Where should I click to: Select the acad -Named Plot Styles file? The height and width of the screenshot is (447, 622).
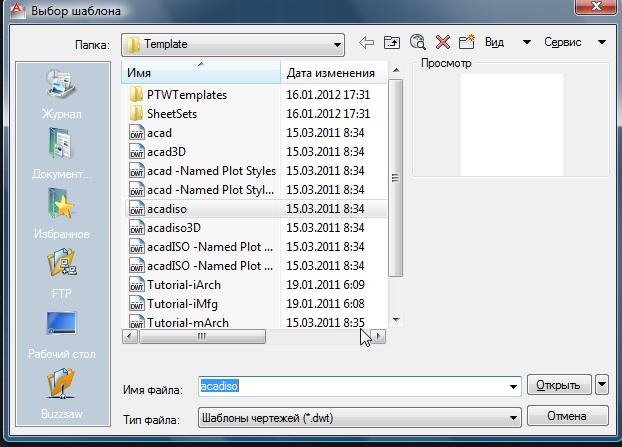click(x=211, y=171)
